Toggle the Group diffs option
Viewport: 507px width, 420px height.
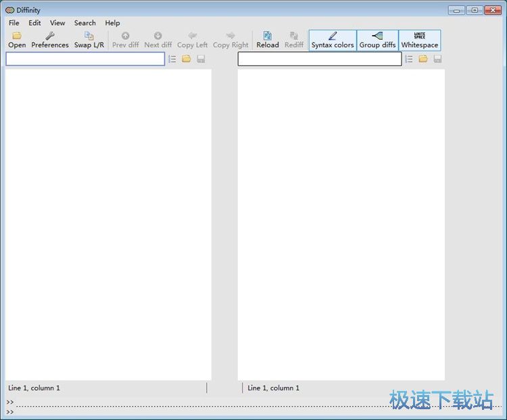[x=377, y=40]
